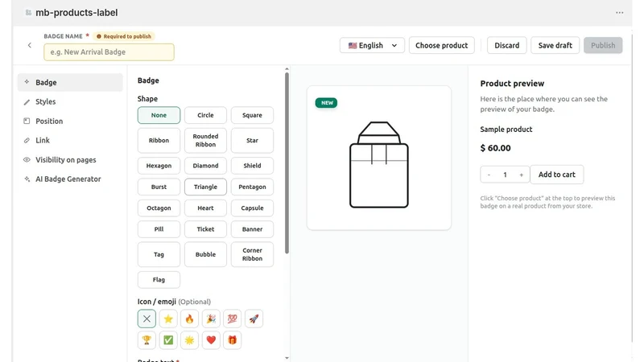
Task: Select the Star shape option
Action: tap(252, 140)
